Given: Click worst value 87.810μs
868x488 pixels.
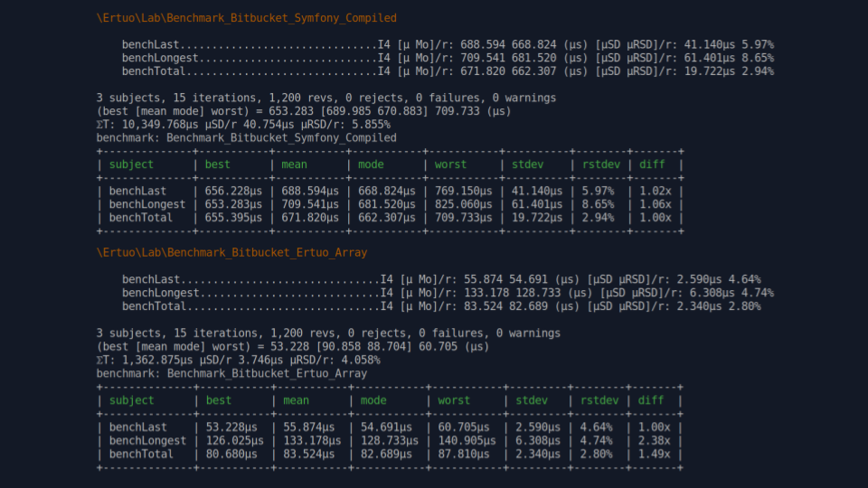Looking at the screenshot, I should click(464, 454).
